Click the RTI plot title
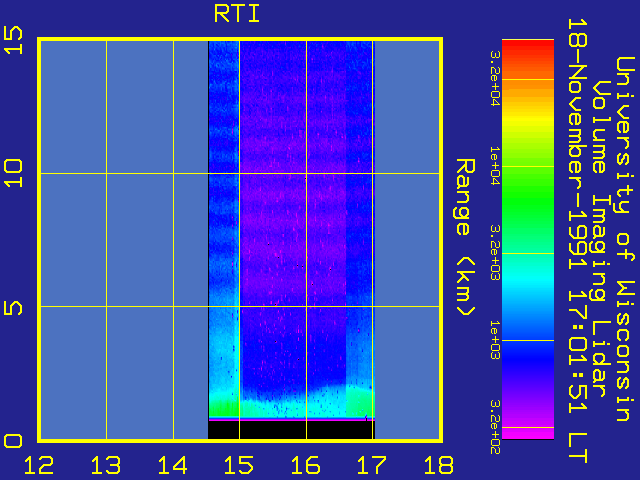Screen dimensions: 640x480 pos(237,14)
